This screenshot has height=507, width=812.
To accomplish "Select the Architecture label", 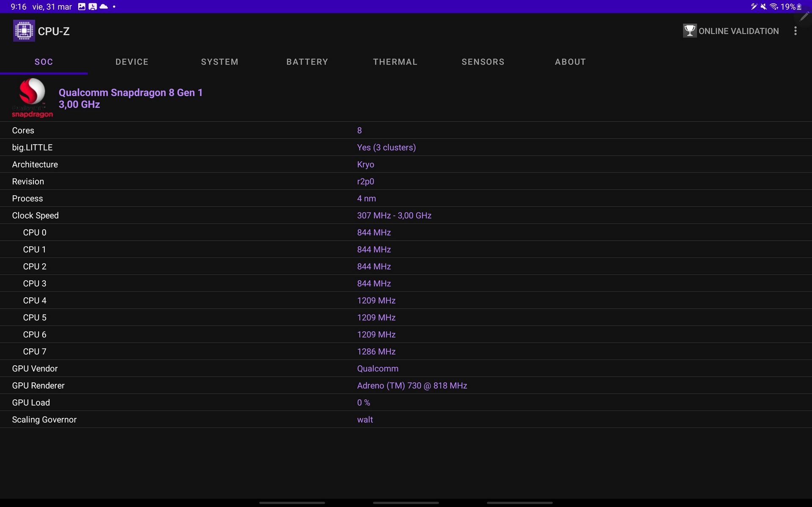I will point(35,164).
